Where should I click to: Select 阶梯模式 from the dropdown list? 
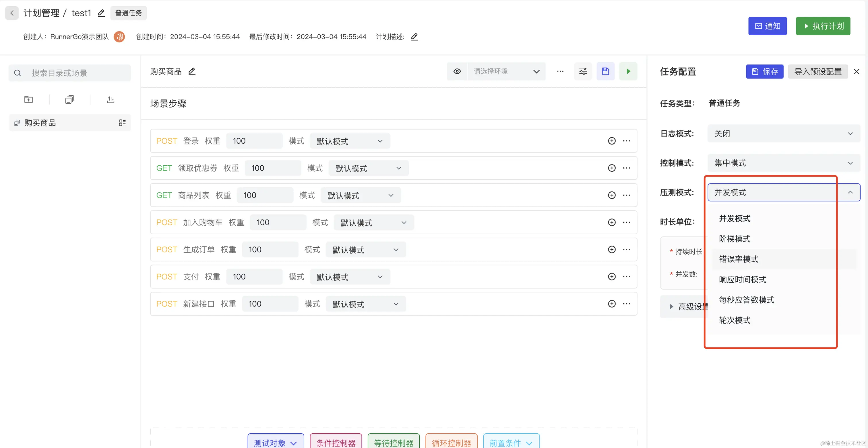pyautogui.click(x=735, y=239)
